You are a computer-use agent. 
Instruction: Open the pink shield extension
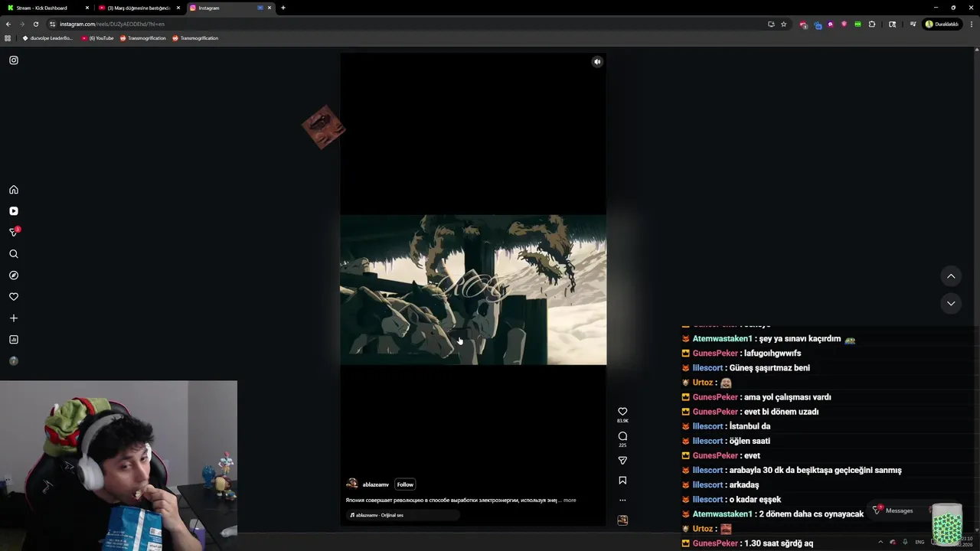point(844,24)
